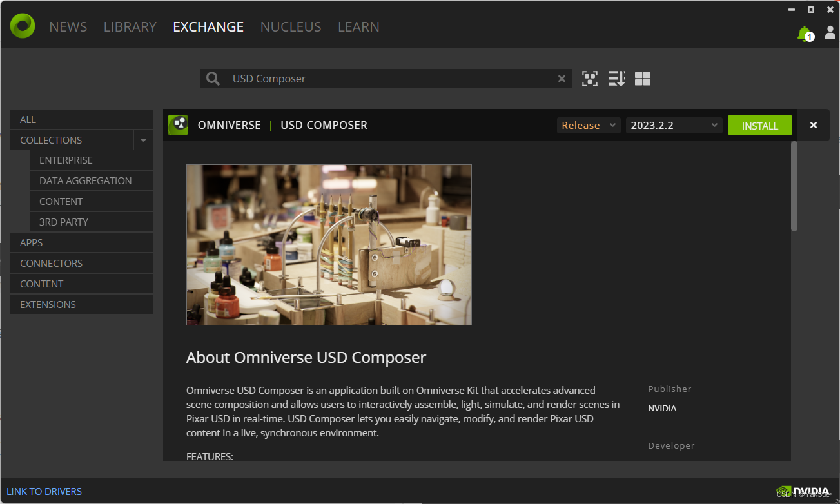Switch to grid view layout

coord(642,78)
